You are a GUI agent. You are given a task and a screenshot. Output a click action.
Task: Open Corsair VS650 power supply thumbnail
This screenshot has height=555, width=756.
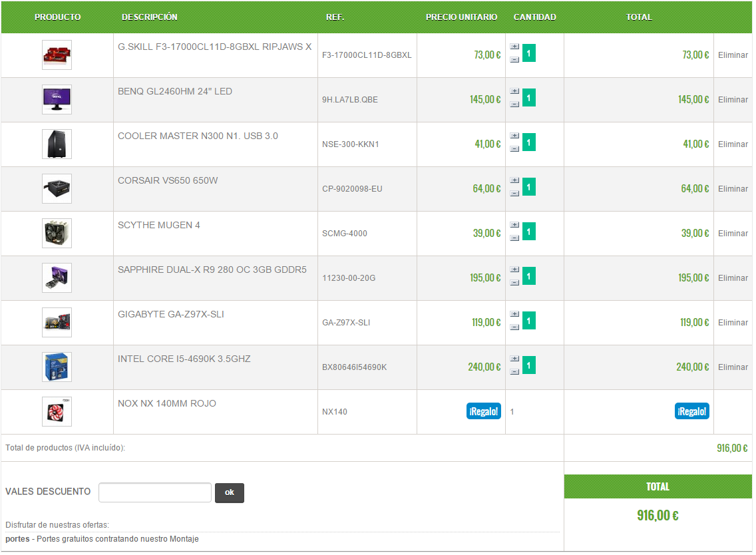click(57, 188)
